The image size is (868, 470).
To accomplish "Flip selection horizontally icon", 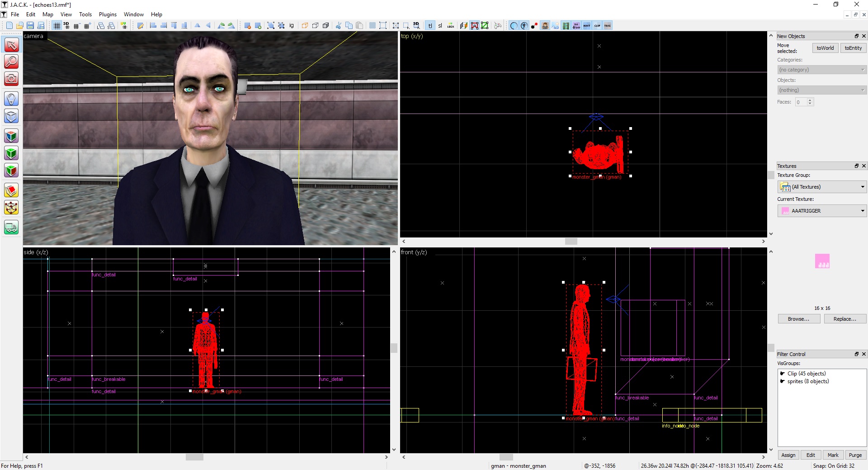I will (x=198, y=25).
